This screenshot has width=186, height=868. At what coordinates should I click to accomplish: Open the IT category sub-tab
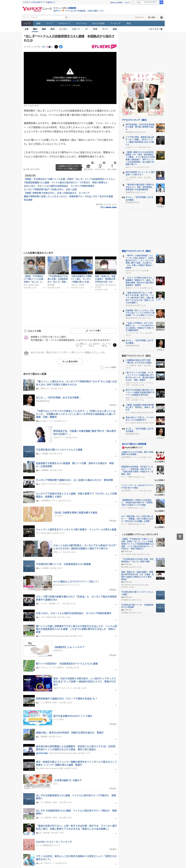(86, 29)
